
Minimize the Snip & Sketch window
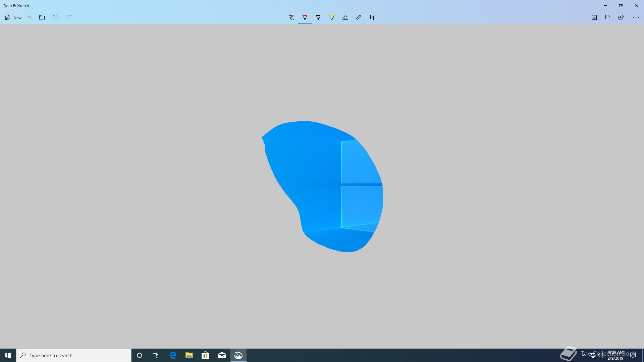[605, 5]
